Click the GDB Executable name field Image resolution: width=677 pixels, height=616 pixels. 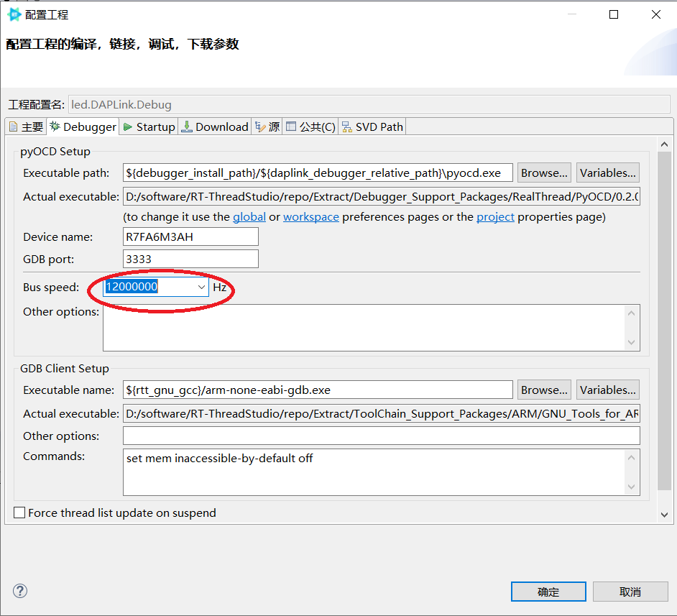(x=318, y=390)
